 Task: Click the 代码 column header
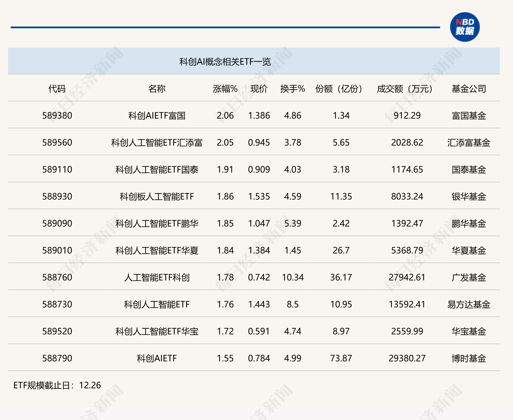pos(57,89)
